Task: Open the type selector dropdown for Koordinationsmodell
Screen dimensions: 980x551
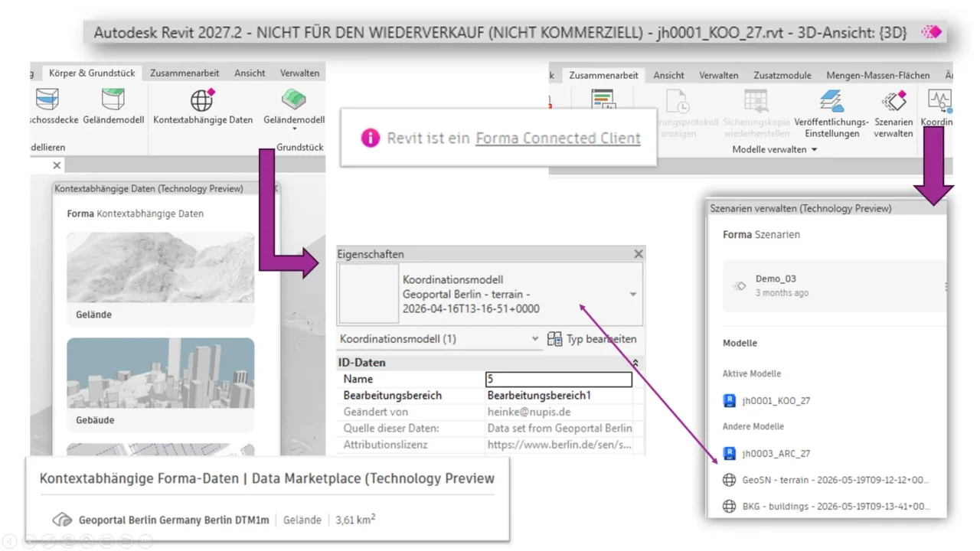Action: pyautogui.click(x=633, y=295)
